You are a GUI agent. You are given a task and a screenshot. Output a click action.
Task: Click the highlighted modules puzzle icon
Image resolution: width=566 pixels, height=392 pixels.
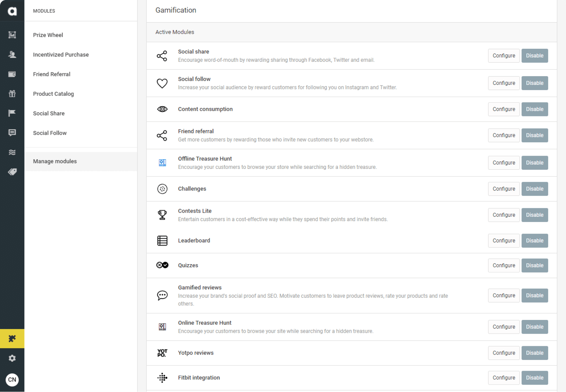[x=12, y=339]
